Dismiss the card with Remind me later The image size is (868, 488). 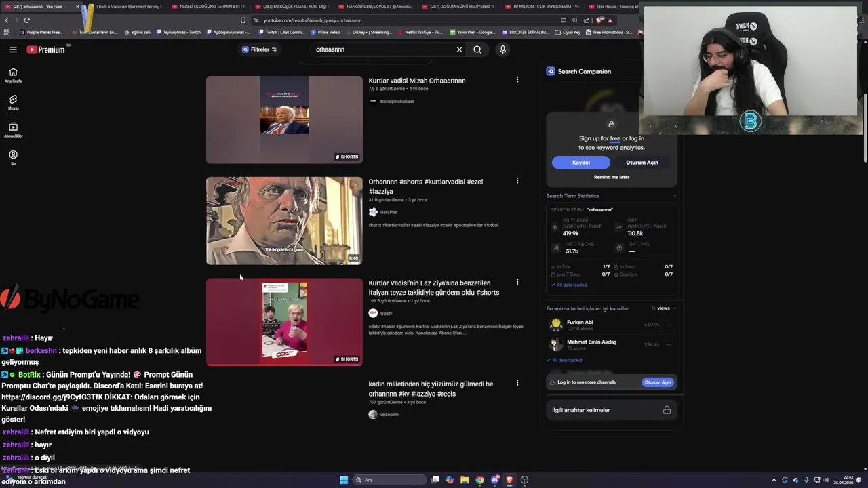tap(612, 177)
